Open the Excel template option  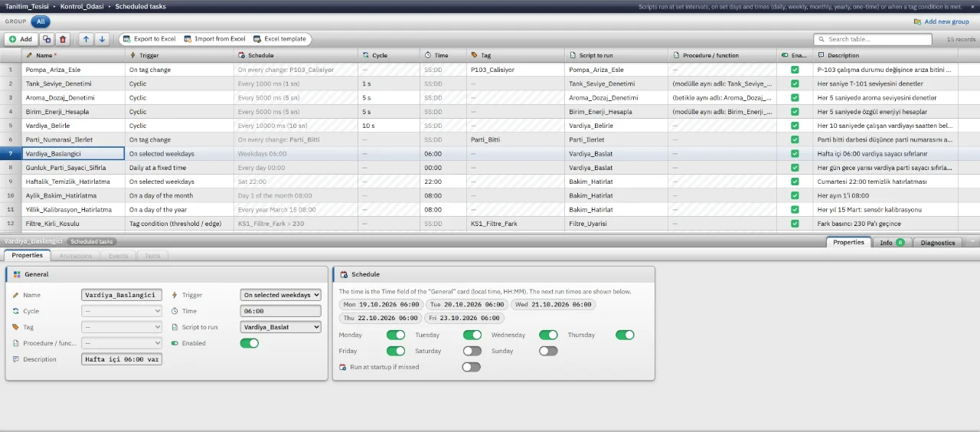279,39
